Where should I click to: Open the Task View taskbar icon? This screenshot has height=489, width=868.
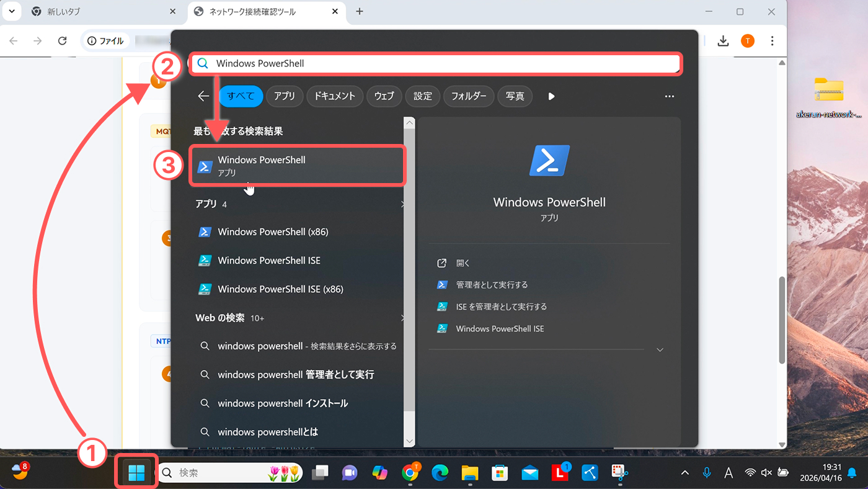[x=320, y=473]
